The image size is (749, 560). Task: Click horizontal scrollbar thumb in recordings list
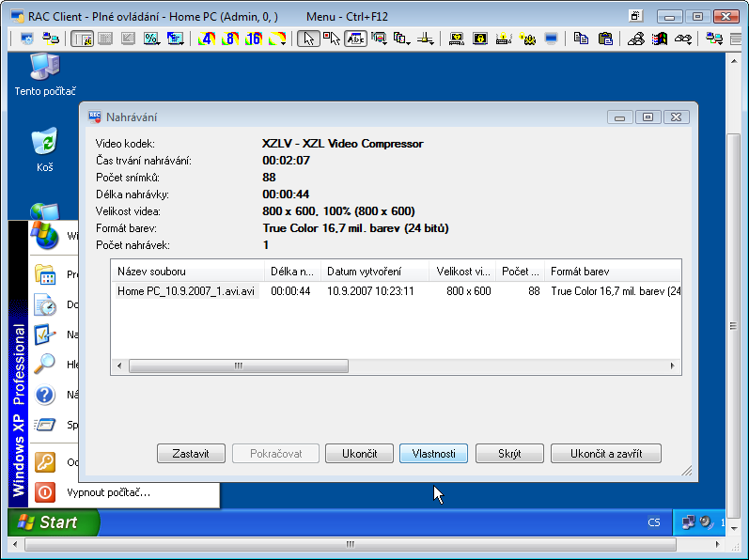tap(239, 366)
